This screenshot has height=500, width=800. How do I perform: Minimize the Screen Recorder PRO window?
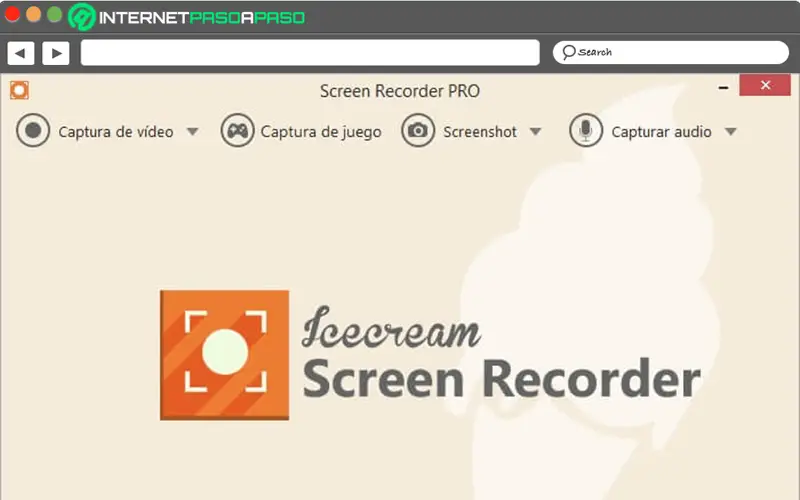tap(723, 87)
